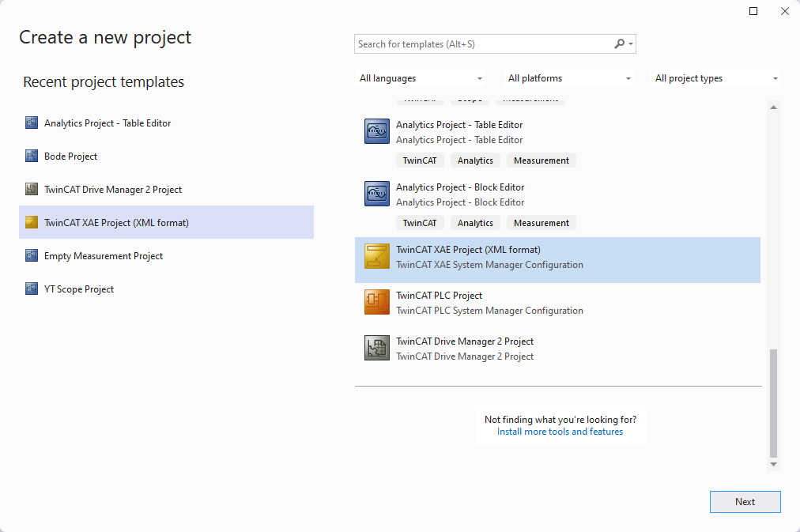Select YT Scope Project from recent templates
Viewport: 800px width, 532px height.
(x=166, y=289)
